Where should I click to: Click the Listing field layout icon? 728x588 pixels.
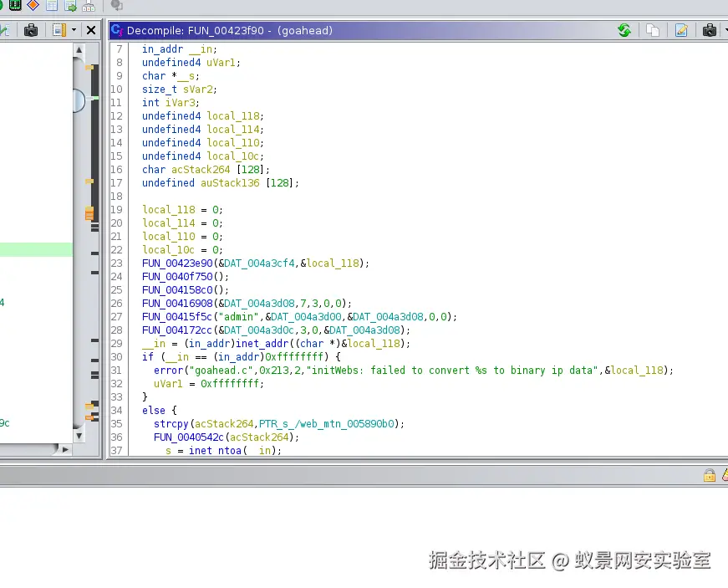[x=59, y=31]
